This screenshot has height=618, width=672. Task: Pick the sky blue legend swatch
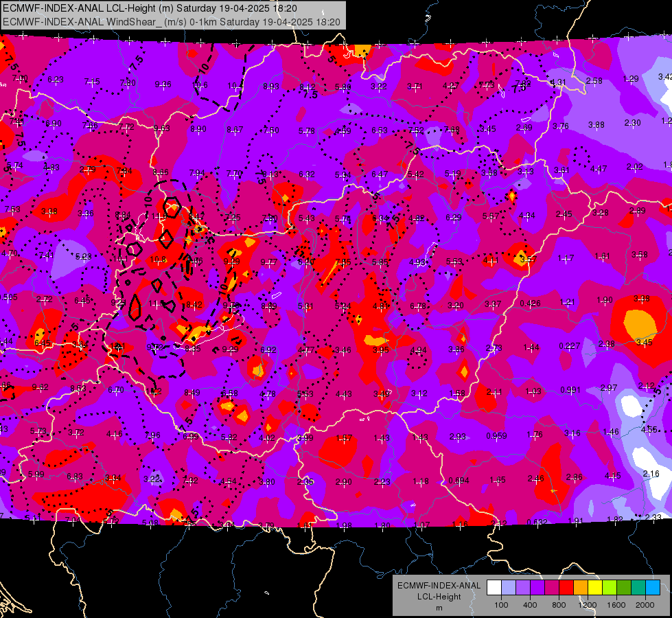click(x=652, y=588)
